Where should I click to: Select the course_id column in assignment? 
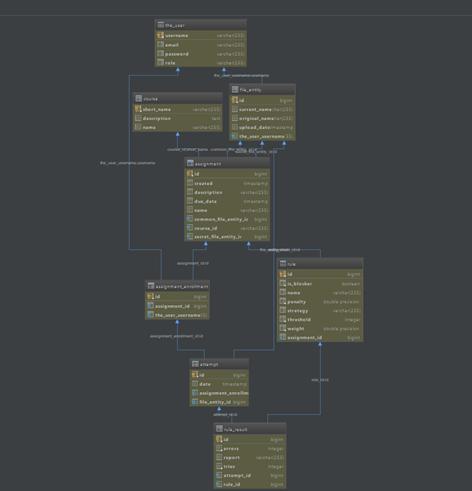tap(227, 228)
